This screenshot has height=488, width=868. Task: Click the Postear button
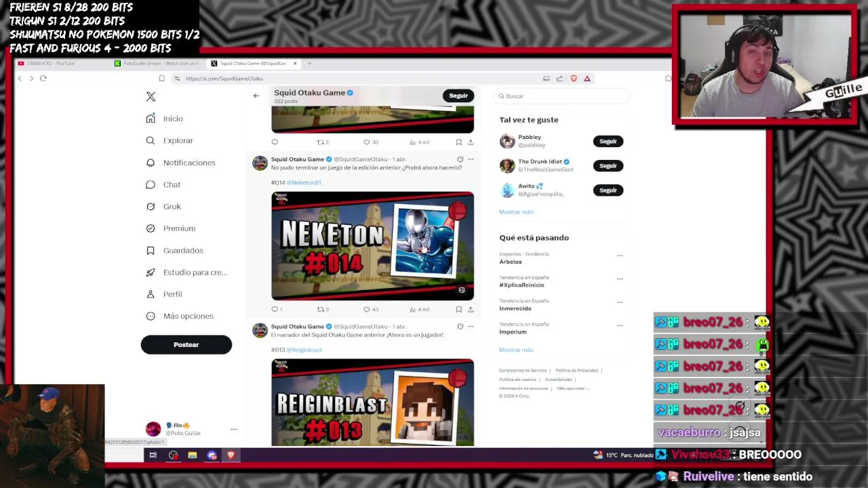coord(186,344)
